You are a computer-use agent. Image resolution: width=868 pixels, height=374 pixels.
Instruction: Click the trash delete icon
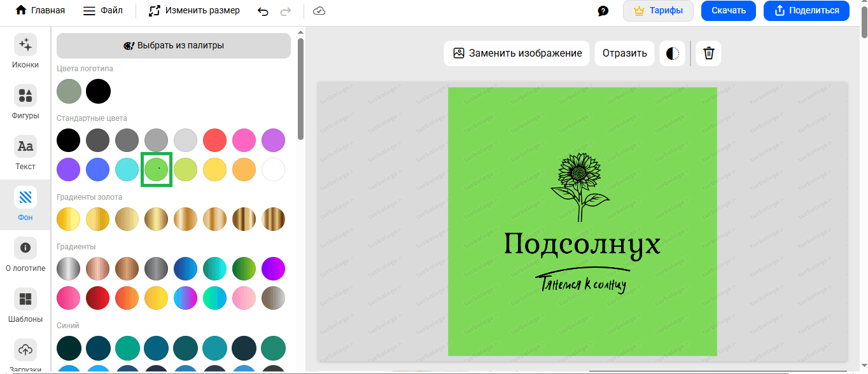(x=709, y=53)
